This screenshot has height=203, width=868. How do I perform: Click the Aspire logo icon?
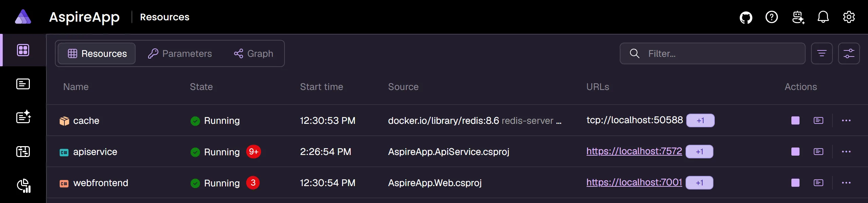23,17
